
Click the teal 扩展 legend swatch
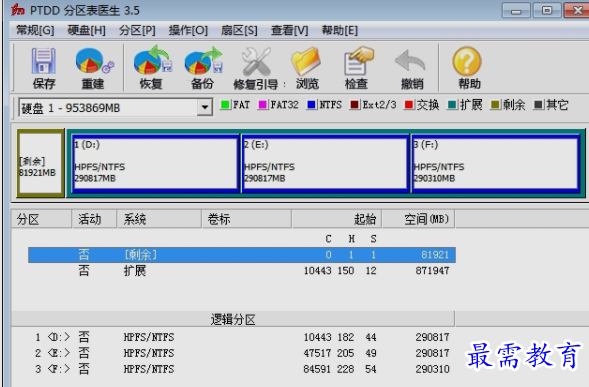(x=452, y=105)
